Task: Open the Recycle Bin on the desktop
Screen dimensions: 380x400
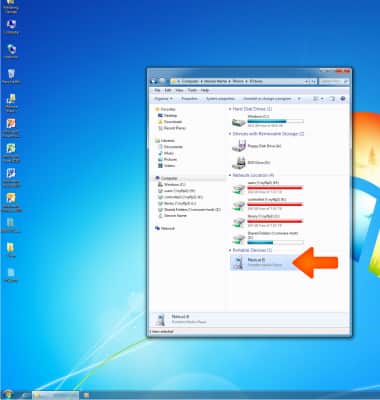Action: (x=11, y=76)
